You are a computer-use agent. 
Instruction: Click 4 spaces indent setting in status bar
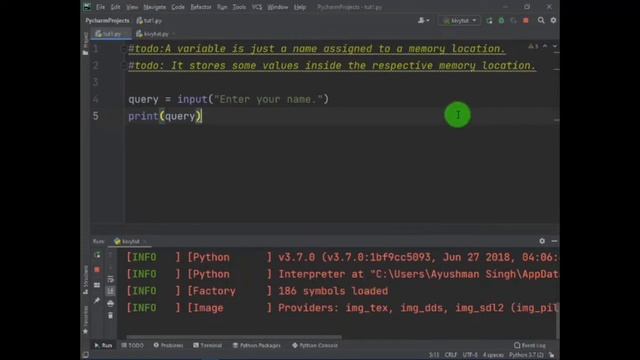coord(493,355)
